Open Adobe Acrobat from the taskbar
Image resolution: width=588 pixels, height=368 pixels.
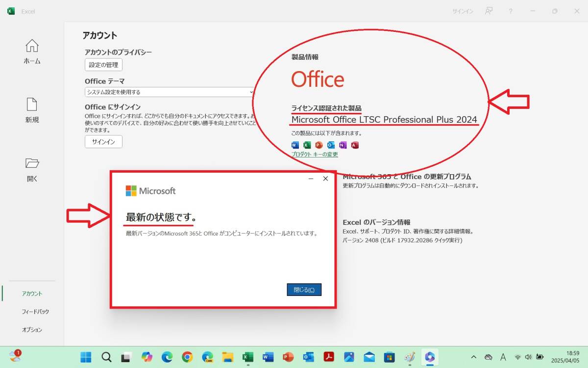click(x=329, y=357)
